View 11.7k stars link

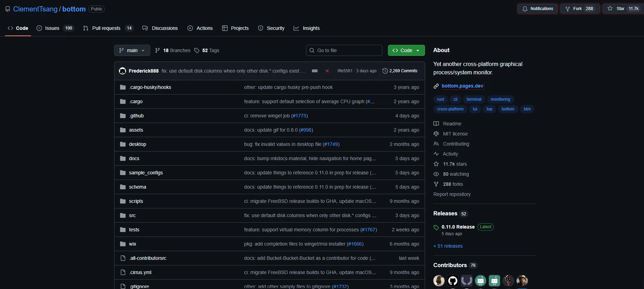(450, 164)
